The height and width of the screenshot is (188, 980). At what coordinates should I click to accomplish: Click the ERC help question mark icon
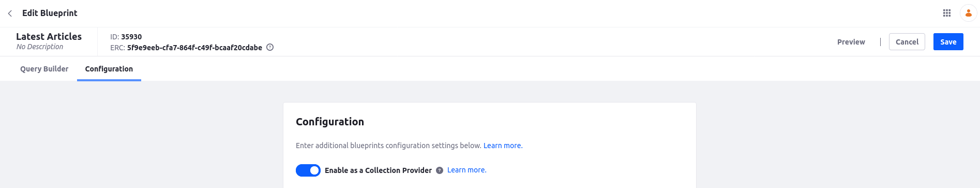click(270, 48)
